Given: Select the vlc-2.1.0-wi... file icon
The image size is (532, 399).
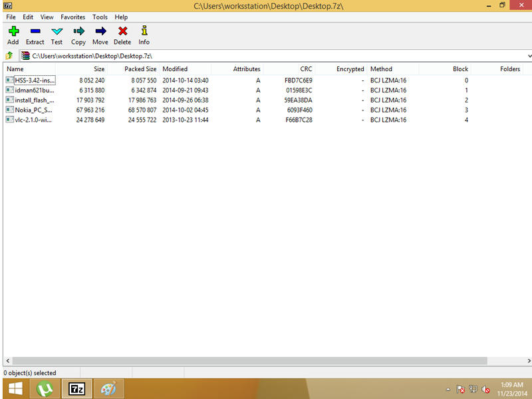Looking at the screenshot, I should pyautogui.click(x=10, y=120).
